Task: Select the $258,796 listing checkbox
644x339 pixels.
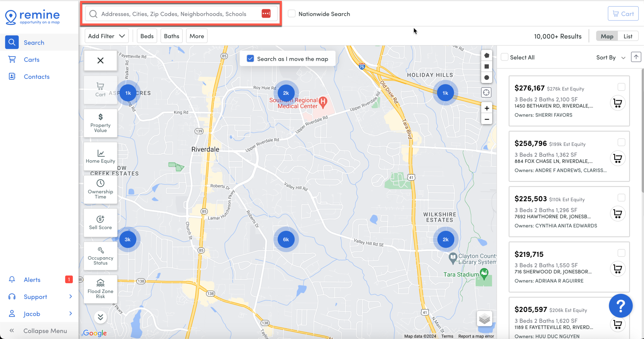Action: click(x=621, y=142)
